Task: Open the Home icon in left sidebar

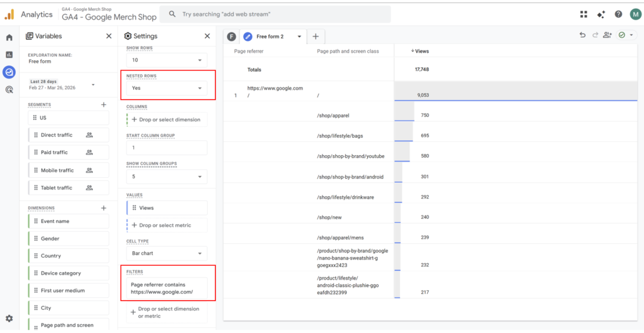Action: pyautogui.click(x=9, y=38)
